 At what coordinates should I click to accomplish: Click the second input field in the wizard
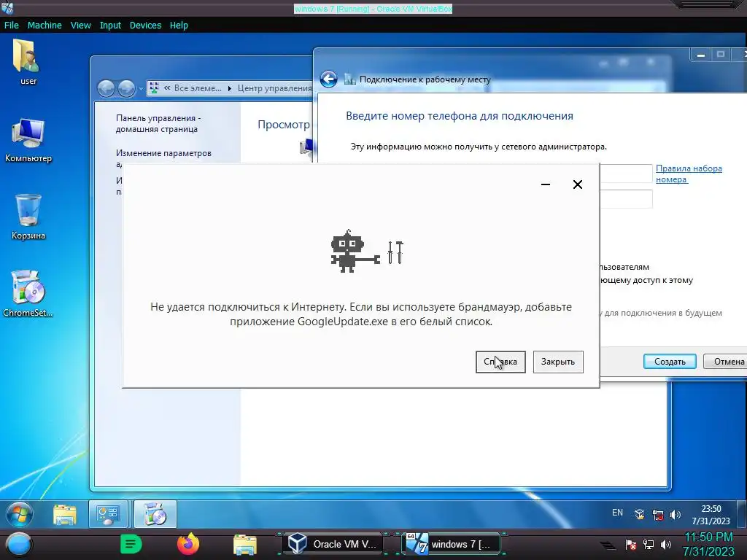626,198
